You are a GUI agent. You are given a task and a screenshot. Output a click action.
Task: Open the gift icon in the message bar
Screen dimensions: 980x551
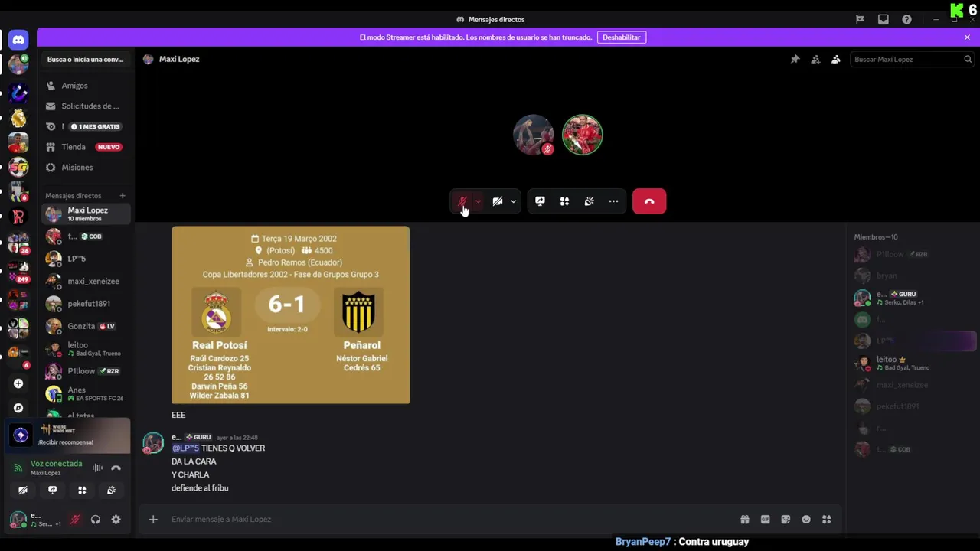(745, 520)
